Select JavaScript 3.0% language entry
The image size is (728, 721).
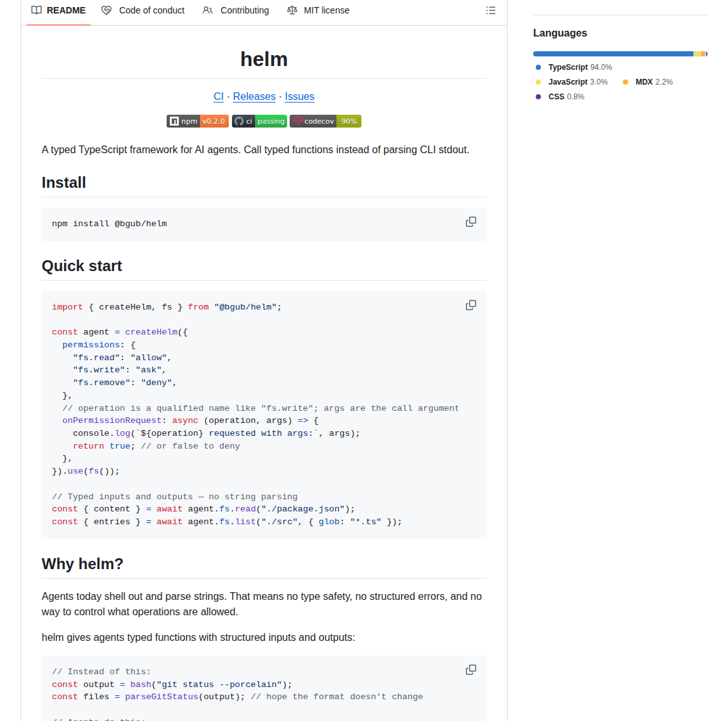tap(577, 82)
